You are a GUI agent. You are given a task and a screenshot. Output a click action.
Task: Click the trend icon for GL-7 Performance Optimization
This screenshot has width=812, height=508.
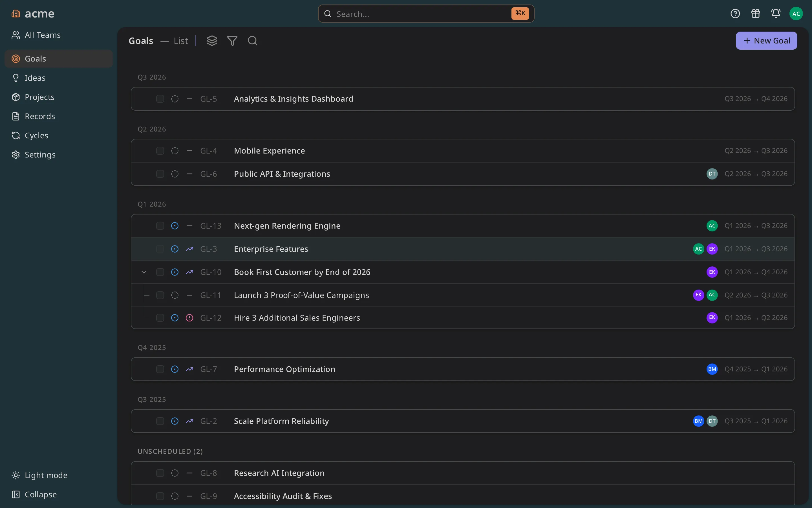[189, 369]
